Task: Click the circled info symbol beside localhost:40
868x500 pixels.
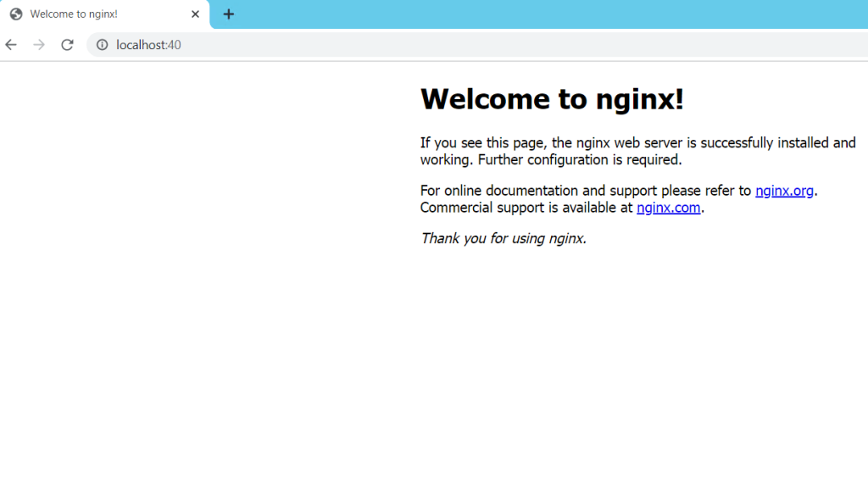Action: 101,44
